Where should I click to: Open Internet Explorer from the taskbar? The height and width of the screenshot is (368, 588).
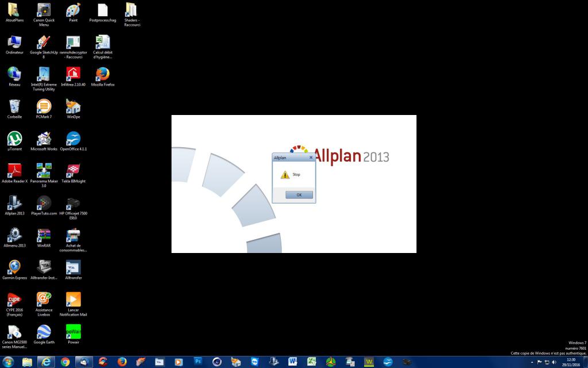tap(46, 362)
